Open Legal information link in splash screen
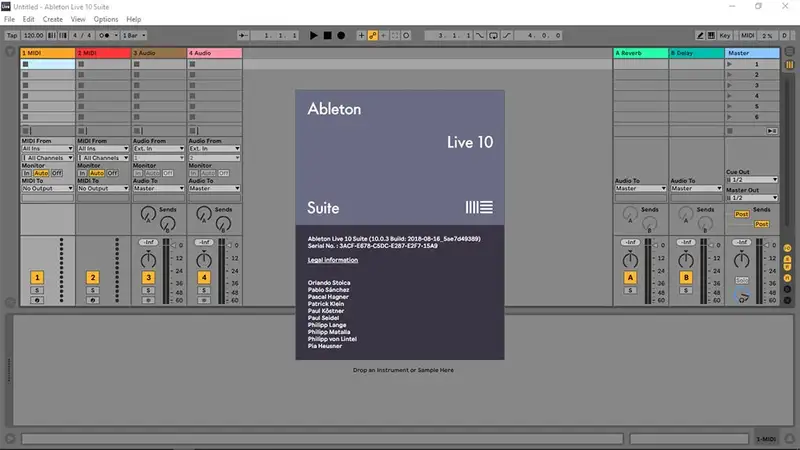Screen dimensions: 800x450 pos(333,260)
